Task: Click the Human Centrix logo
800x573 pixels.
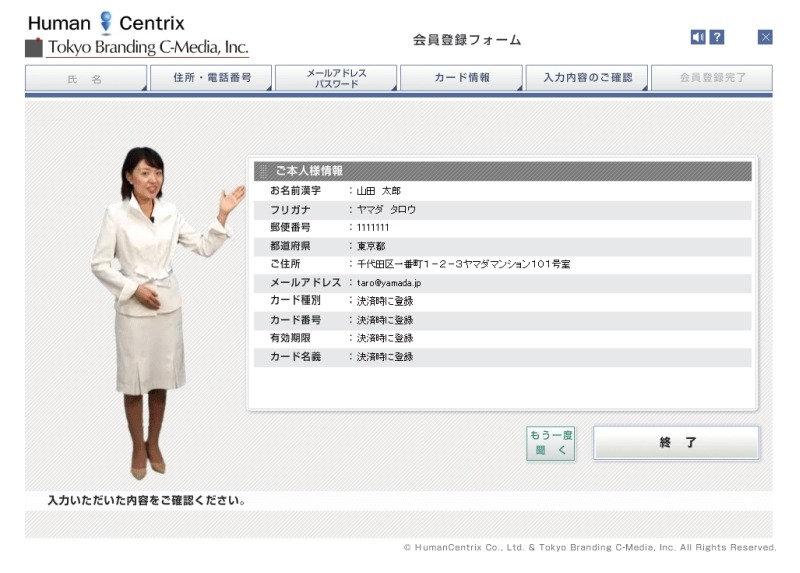Action: pyautogui.click(x=106, y=23)
